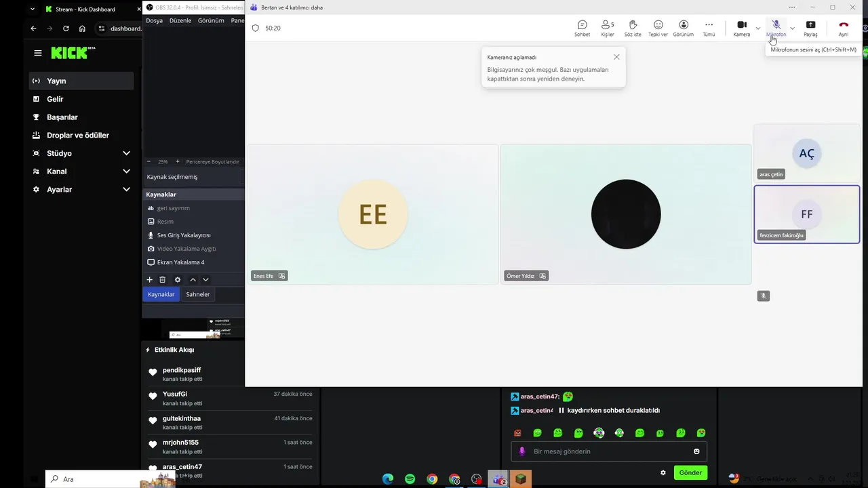Reload the browser page
This screenshot has width=868, height=488.
pos(66,28)
